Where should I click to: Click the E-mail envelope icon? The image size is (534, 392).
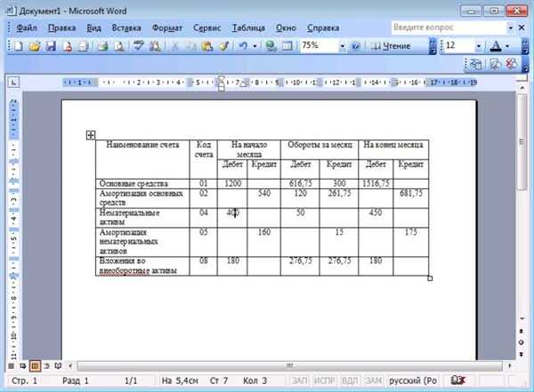(x=84, y=46)
